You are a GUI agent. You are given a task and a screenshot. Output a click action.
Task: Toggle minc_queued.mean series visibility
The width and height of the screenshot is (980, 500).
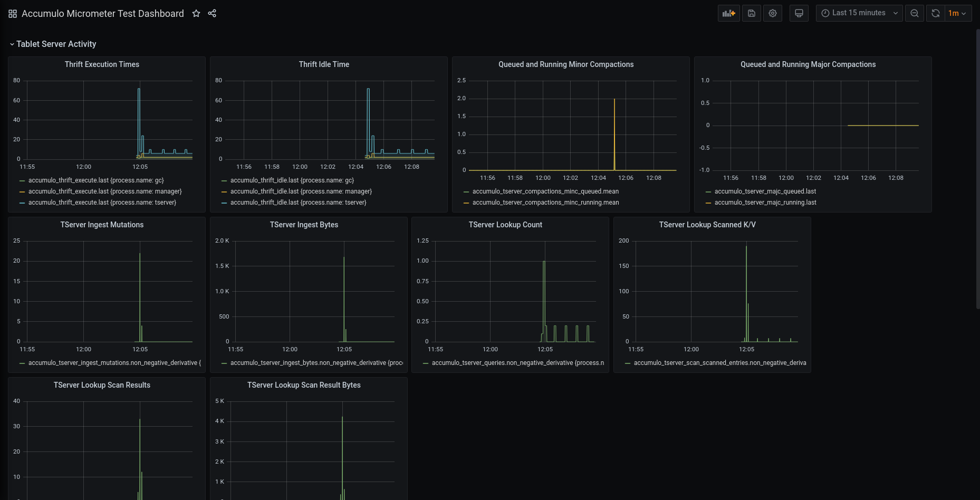click(545, 191)
